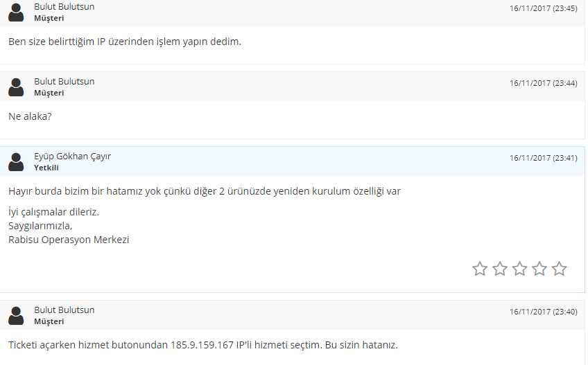
Task: Click avatar beside the 23:44 message
Action: coord(16,87)
